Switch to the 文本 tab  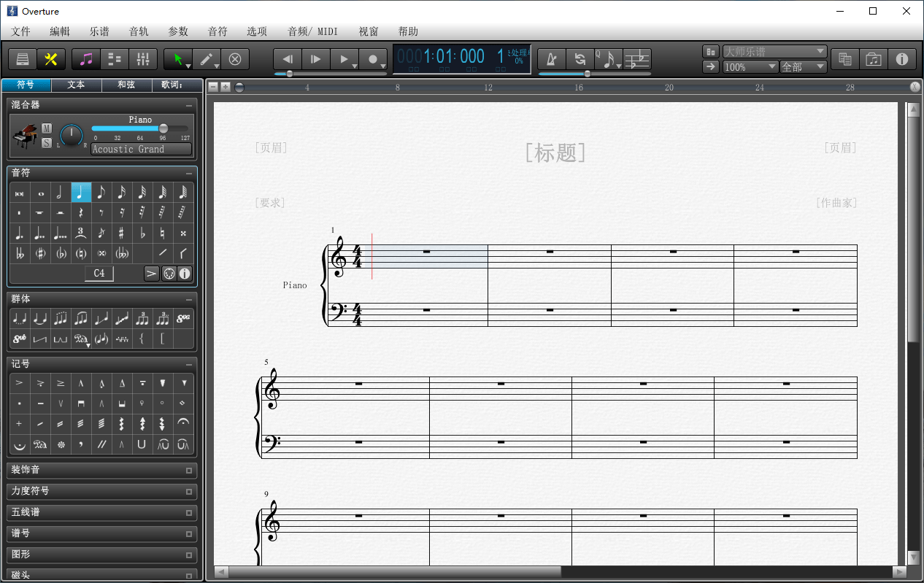coord(76,85)
